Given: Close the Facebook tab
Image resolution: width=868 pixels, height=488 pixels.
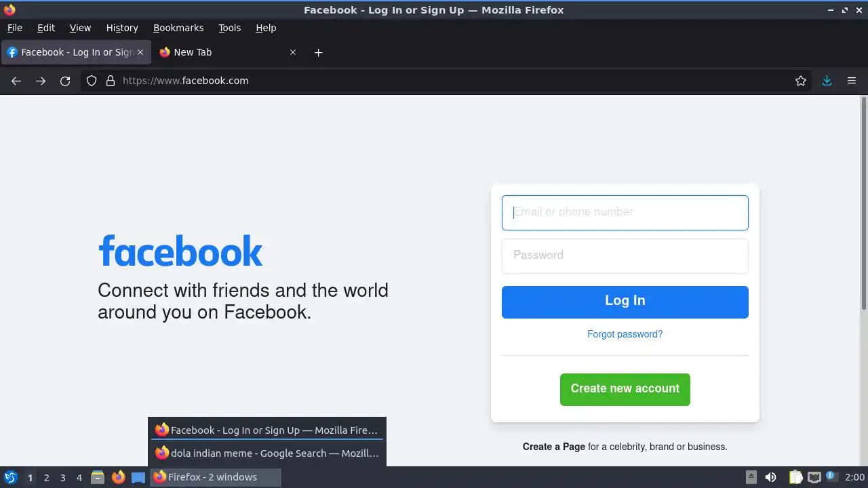Looking at the screenshot, I should pos(140,52).
